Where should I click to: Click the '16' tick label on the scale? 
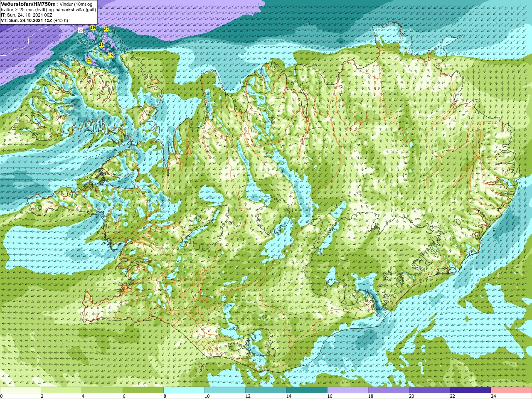pos(330,396)
